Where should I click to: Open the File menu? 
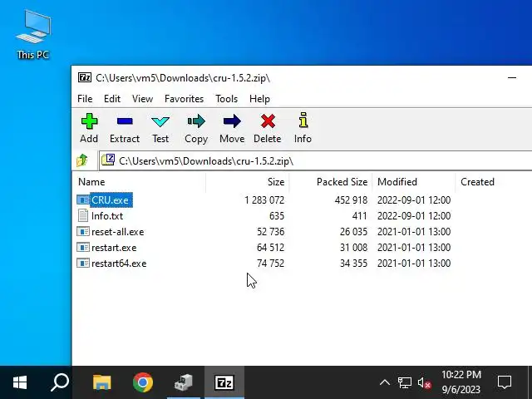click(85, 99)
